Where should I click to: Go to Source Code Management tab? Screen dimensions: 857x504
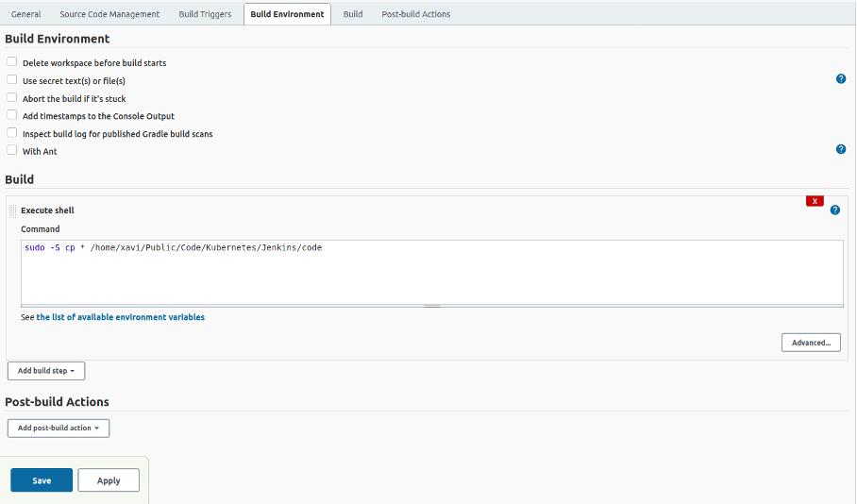[x=109, y=14]
